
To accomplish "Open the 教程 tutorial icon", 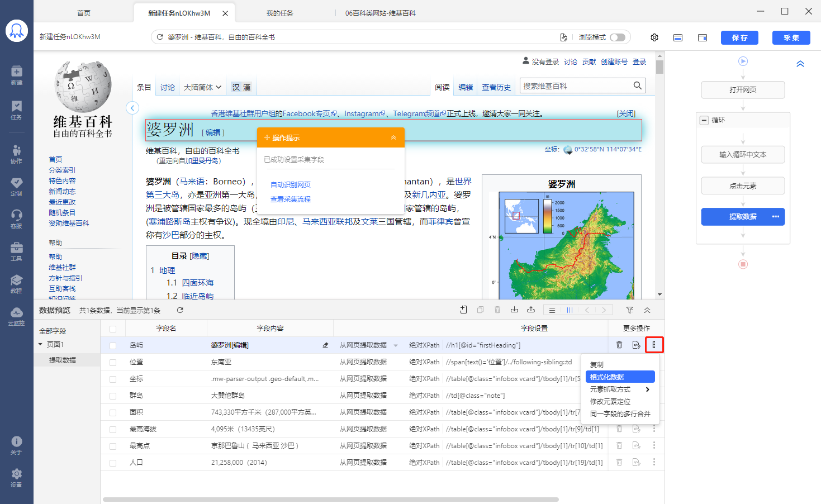I will pos(16,283).
